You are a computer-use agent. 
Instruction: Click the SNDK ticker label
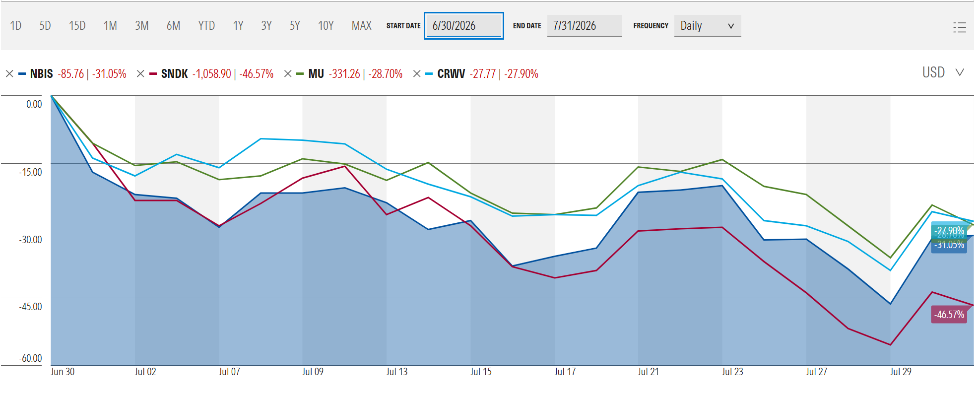pyautogui.click(x=174, y=74)
